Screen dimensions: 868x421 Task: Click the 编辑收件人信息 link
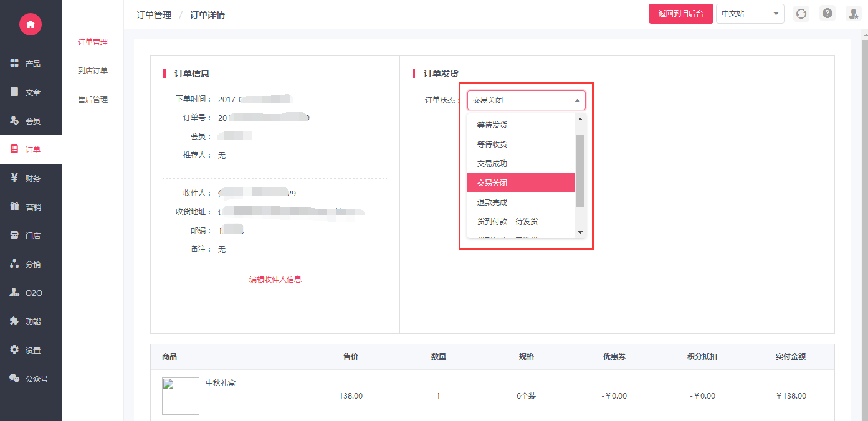(275, 280)
